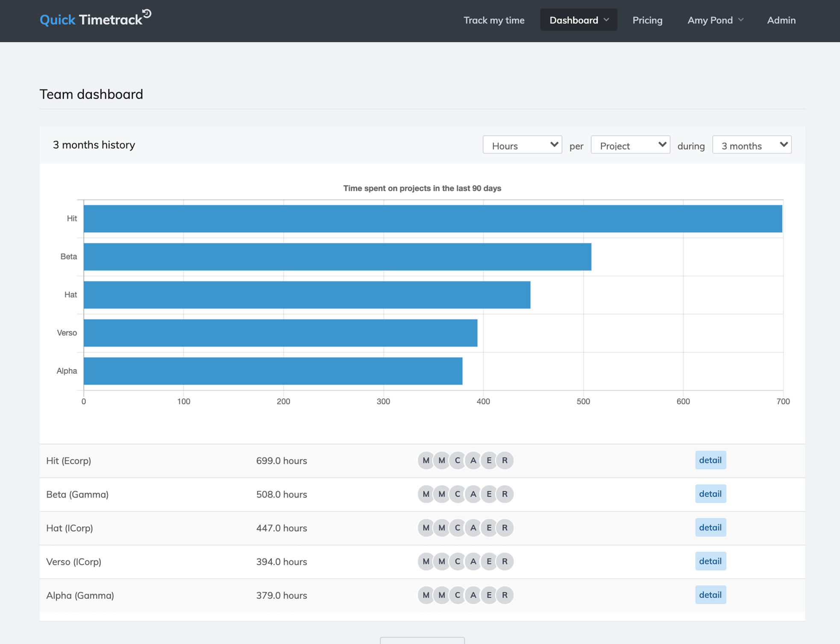Click the detail button for Beta project
The width and height of the screenshot is (840, 644).
pyautogui.click(x=711, y=493)
